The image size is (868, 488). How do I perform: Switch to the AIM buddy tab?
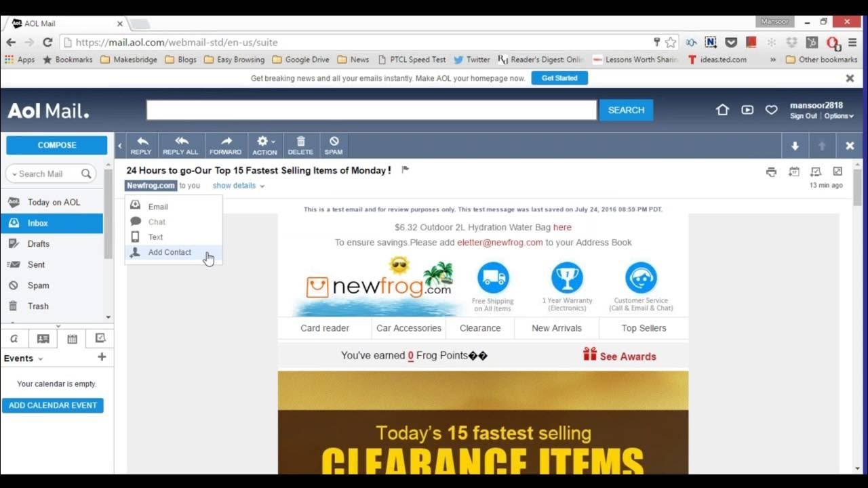[14, 338]
